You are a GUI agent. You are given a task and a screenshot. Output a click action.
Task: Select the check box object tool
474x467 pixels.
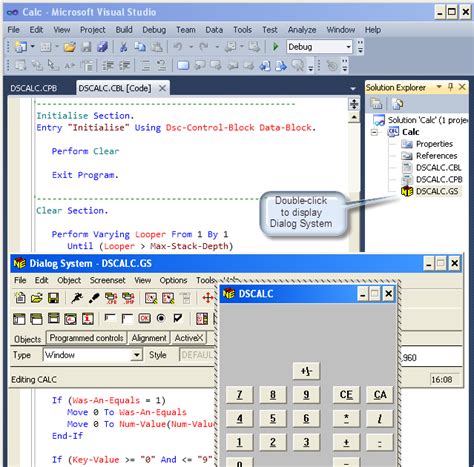tap(178, 318)
